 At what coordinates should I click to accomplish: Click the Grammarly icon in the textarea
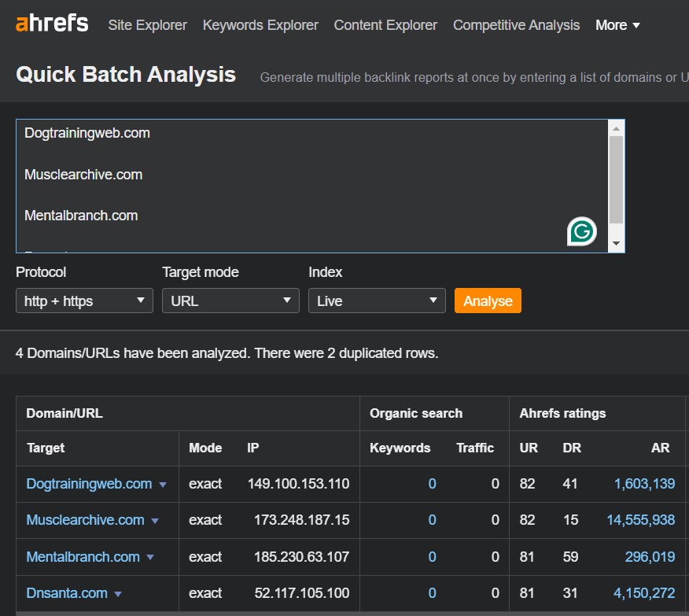pos(582,231)
